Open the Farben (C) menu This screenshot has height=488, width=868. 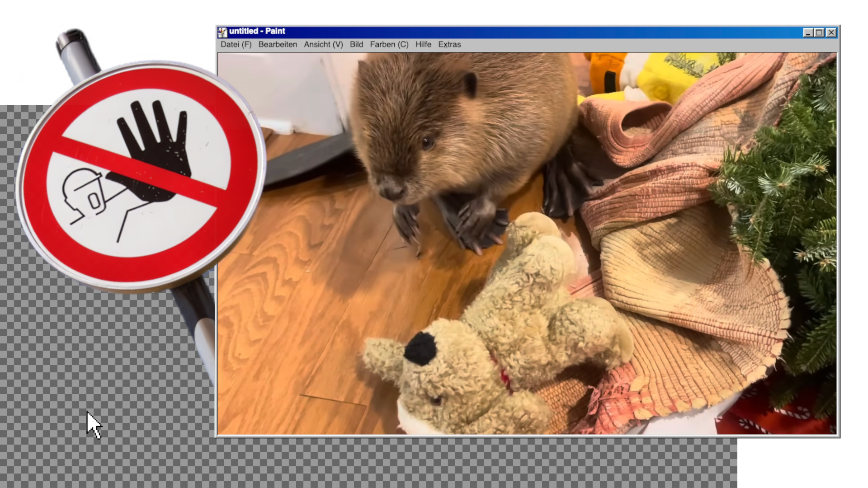[x=389, y=44]
